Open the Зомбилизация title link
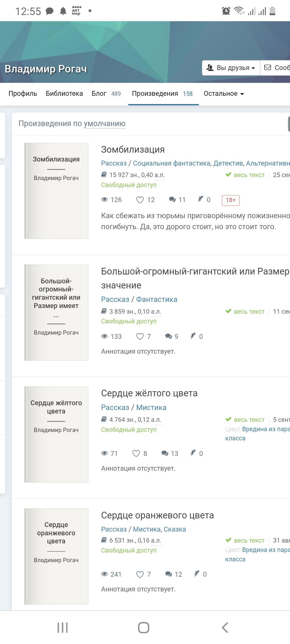This screenshot has width=290, height=644. pos(133,149)
